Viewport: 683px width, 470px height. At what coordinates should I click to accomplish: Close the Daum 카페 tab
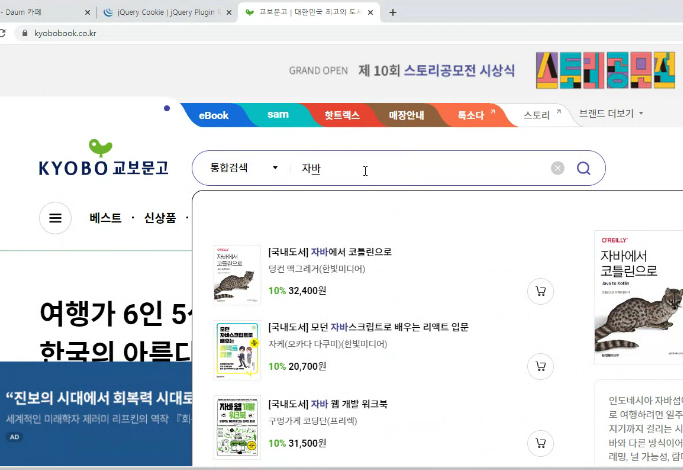click(x=87, y=13)
